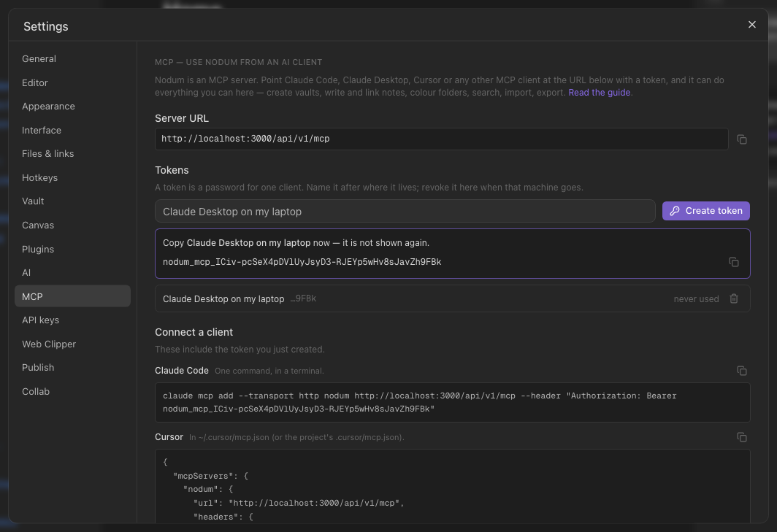Click the nodum_mcp token string in the highlighted box
The image size is (777, 532).
click(302, 262)
